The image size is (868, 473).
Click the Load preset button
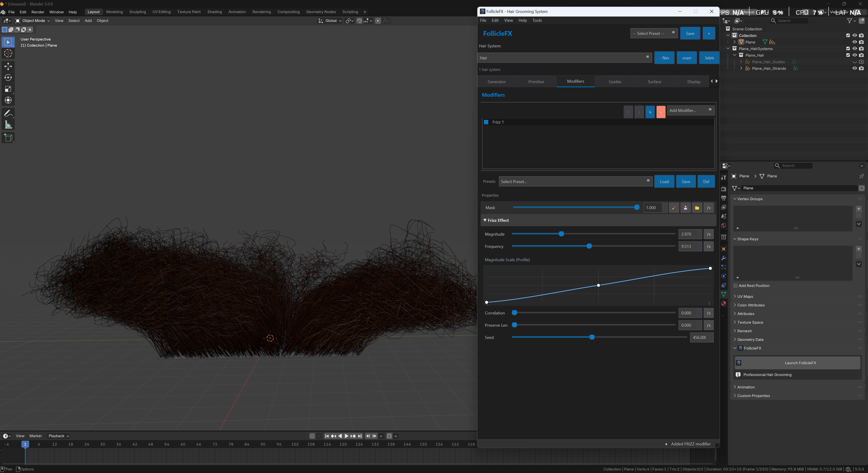(664, 181)
